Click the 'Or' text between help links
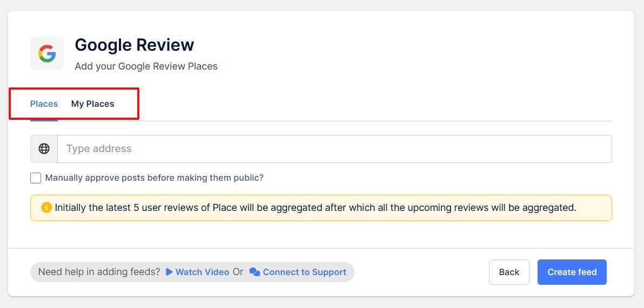This screenshot has width=644, height=308. tap(238, 272)
